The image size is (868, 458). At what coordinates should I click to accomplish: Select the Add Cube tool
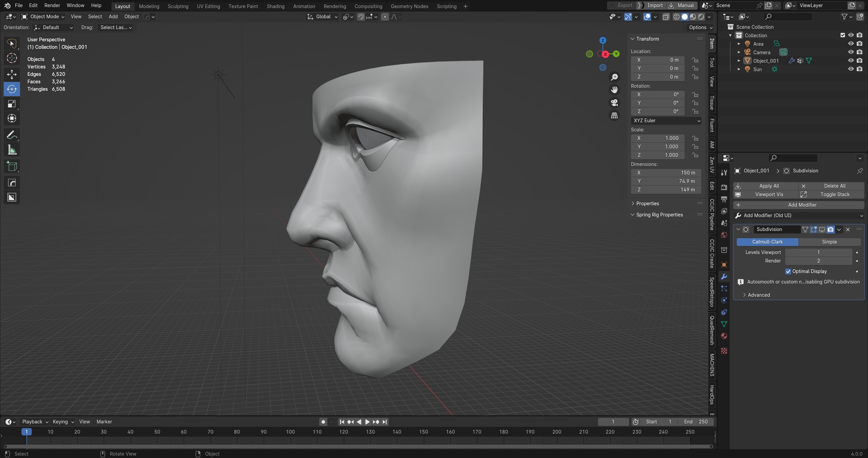pos(12,166)
